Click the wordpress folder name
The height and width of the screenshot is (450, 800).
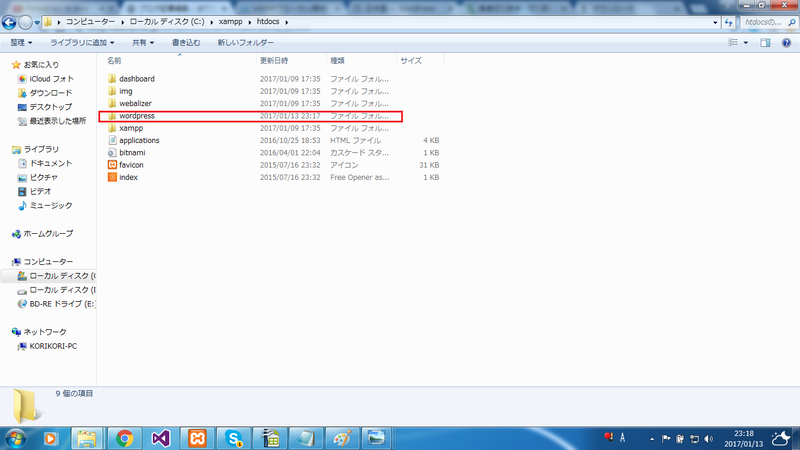pos(137,116)
